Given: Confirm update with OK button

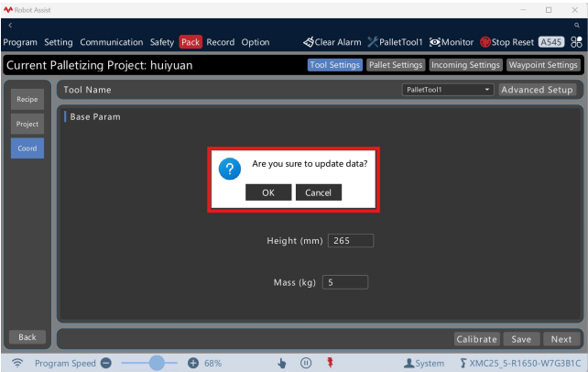Looking at the screenshot, I should (268, 192).
